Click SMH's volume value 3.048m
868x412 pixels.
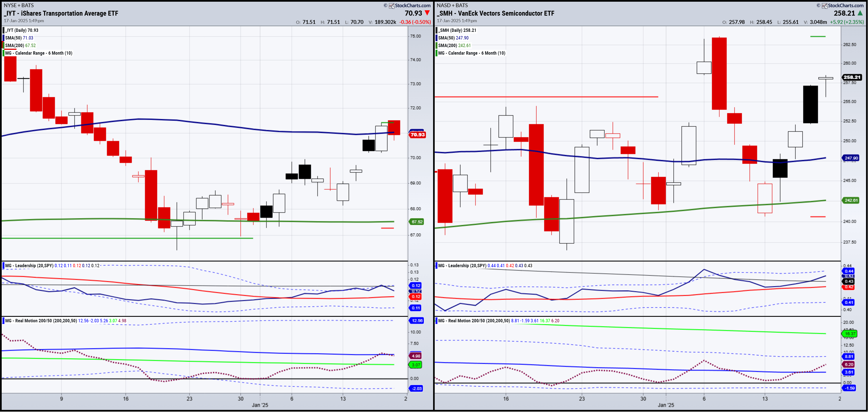(x=818, y=22)
